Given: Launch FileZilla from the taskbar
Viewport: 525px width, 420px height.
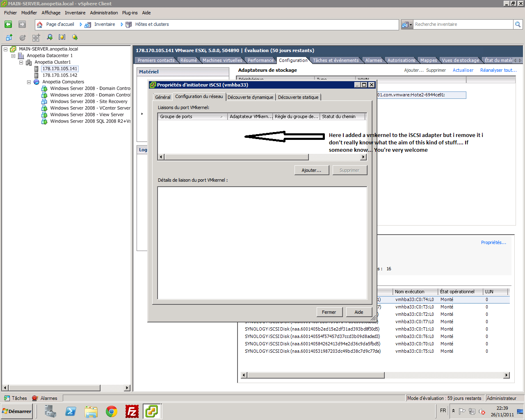Looking at the screenshot, I should point(131,411).
